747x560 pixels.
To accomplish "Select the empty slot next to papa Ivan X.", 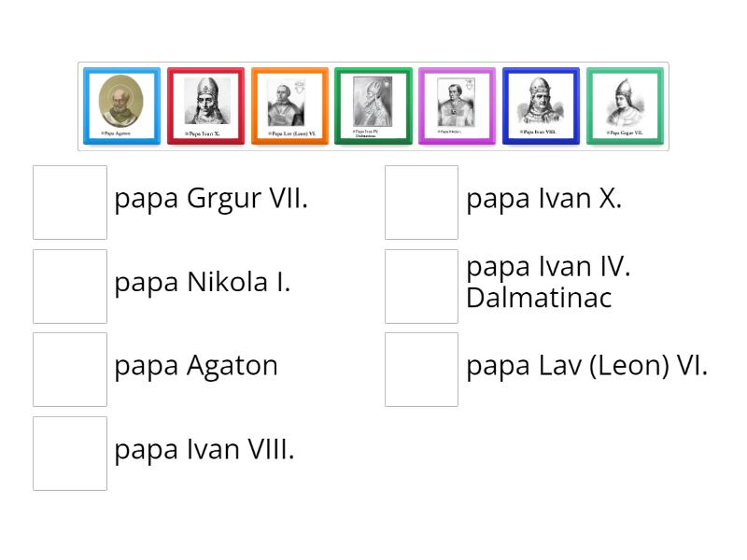I will point(421,203).
